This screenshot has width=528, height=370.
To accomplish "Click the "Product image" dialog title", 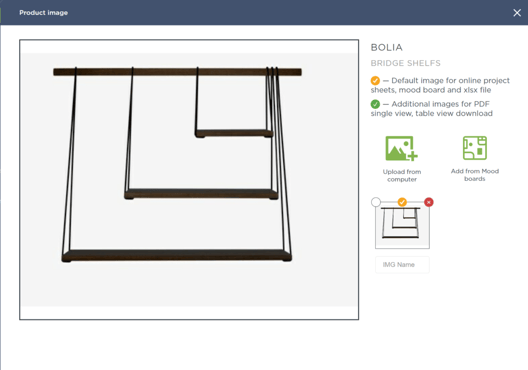I will tap(43, 13).
